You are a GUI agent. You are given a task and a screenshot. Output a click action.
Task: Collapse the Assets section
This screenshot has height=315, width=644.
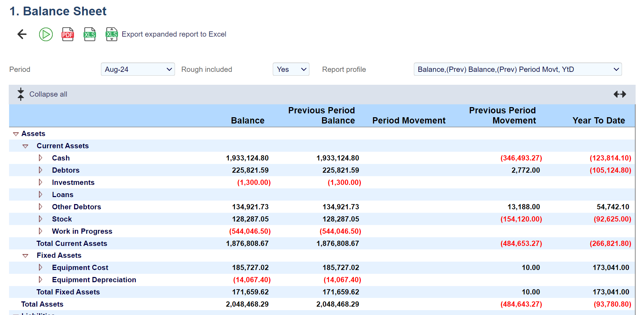click(16, 134)
